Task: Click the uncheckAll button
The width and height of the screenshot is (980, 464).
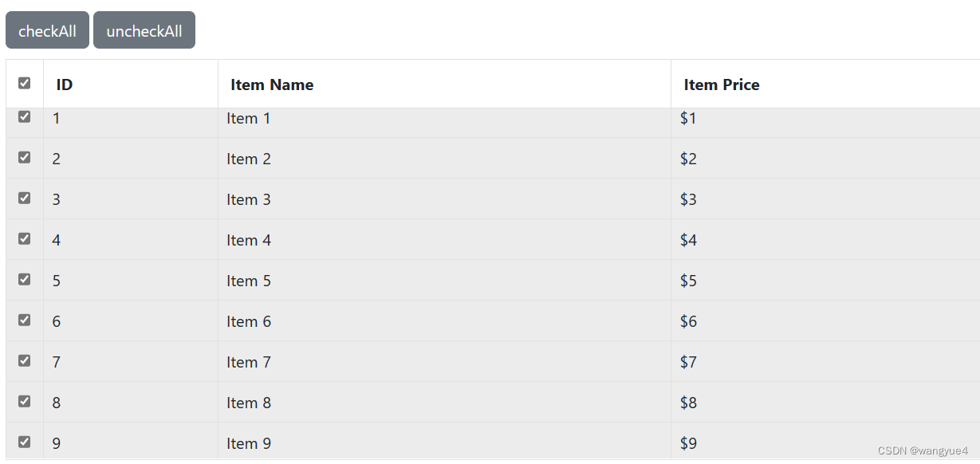Action: (144, 29)
